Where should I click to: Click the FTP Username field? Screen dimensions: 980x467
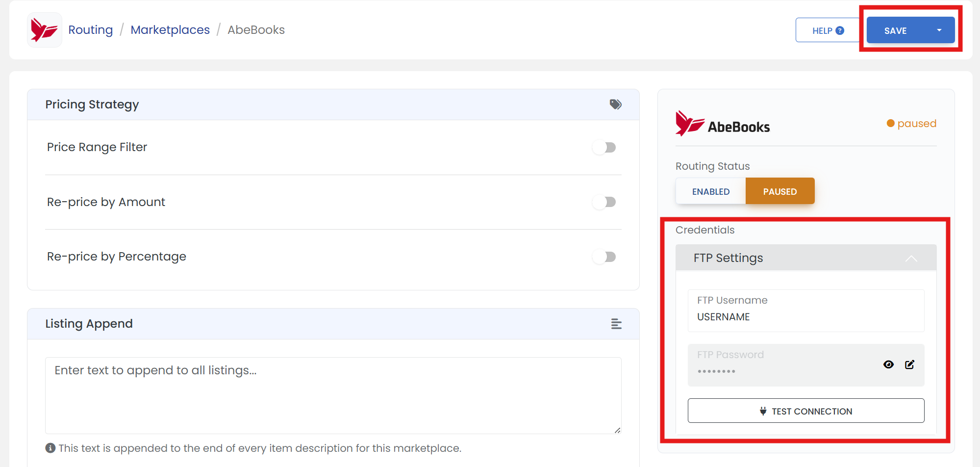[x=806, y=311]
